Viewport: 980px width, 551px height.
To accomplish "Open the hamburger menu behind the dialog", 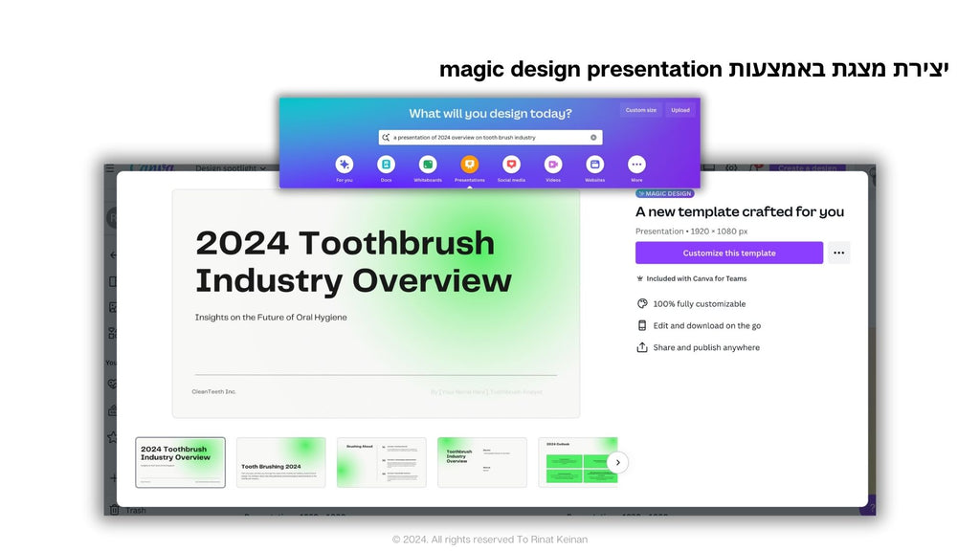I will [x=110, y=168].
